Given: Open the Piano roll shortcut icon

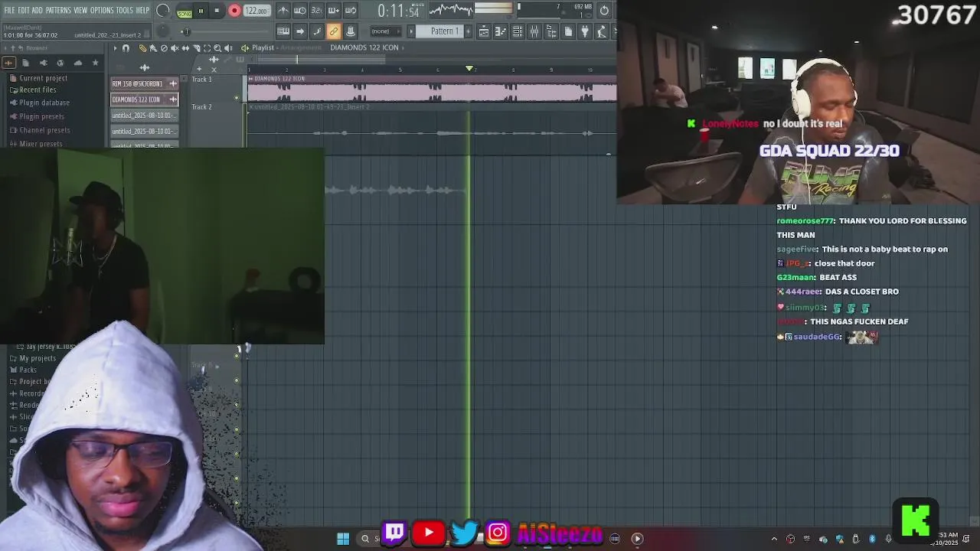Looking at the screenshot, I should click(x=501, y=31).
